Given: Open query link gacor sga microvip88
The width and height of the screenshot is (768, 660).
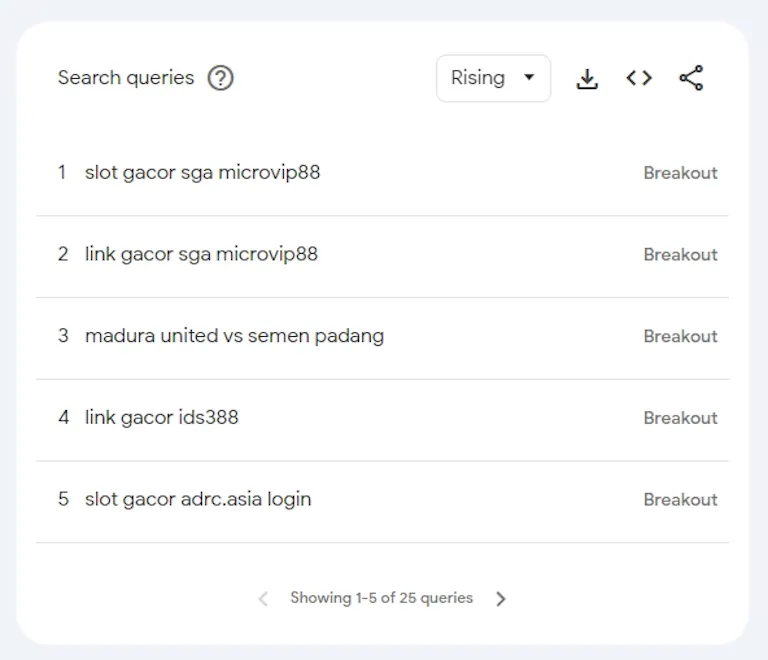Looking at the screenshot, I should (x=201, y=255).
